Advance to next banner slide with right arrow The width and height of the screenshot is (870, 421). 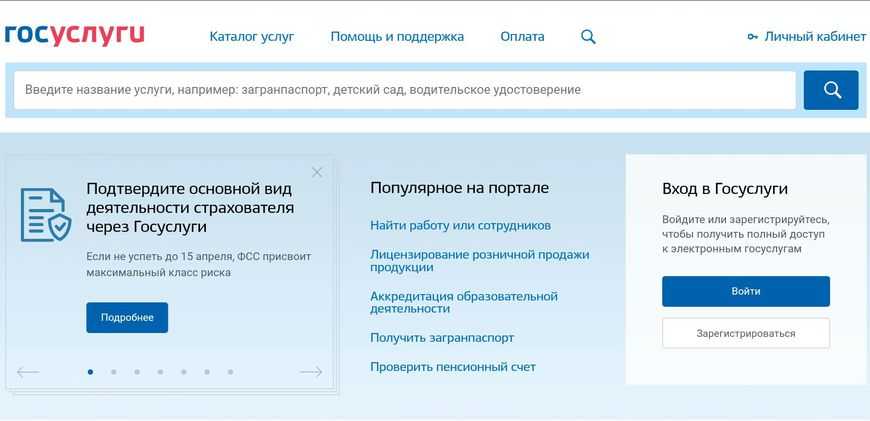point(311,372)
